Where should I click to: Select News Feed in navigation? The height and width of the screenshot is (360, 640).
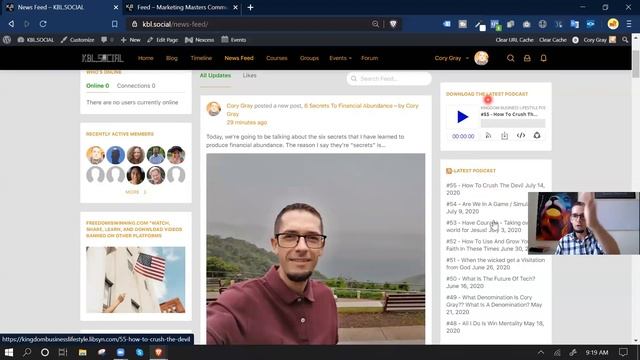pos(239,58)
